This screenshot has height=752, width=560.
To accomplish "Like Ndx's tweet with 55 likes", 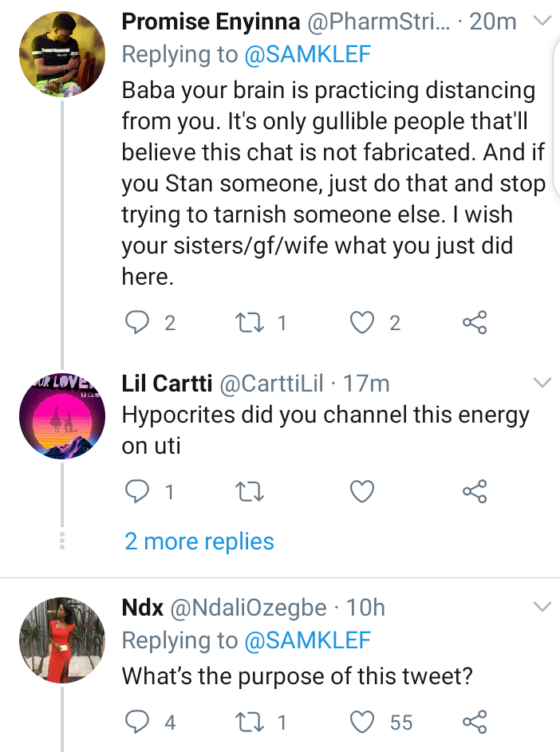I will click(362, 722).
